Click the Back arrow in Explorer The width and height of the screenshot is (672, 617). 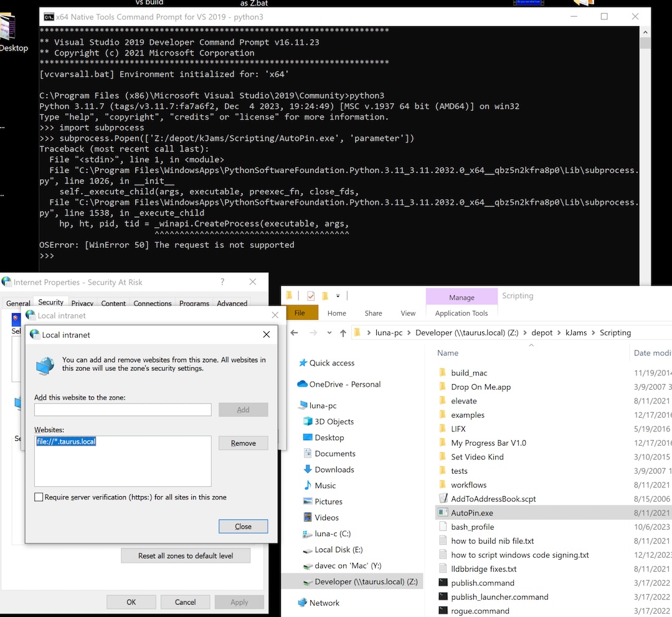[295, 333]
